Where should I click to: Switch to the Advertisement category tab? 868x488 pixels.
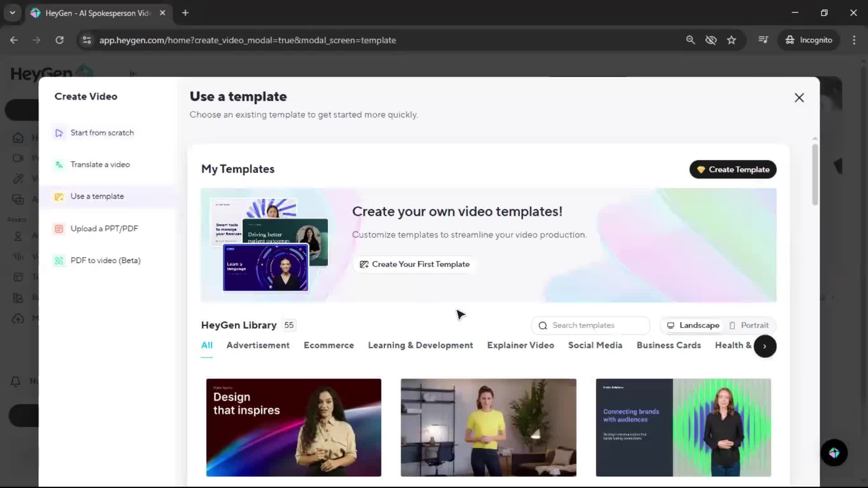click(258, 345)
